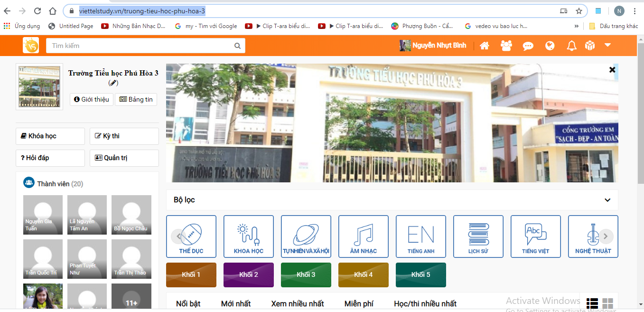Click the school avatar thumbnail
The width and height of the screenshot is (644, 312).
(39, 87)
